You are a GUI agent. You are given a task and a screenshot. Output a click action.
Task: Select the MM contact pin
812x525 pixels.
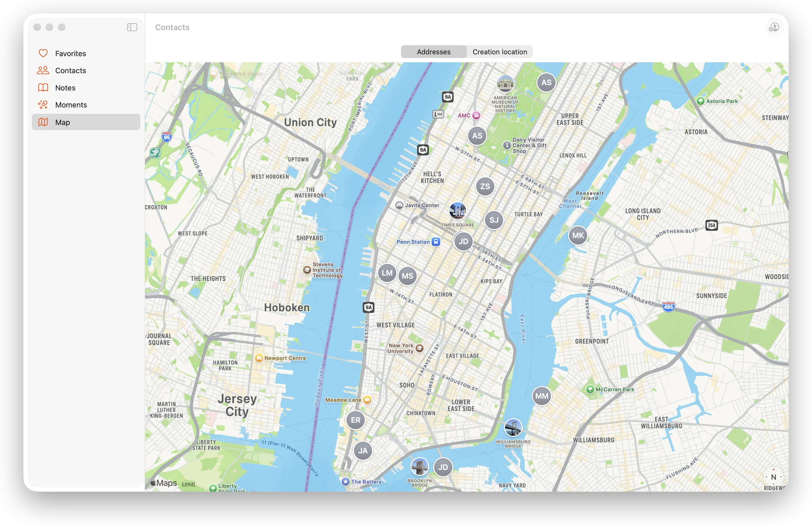click(x=541, y=396)
